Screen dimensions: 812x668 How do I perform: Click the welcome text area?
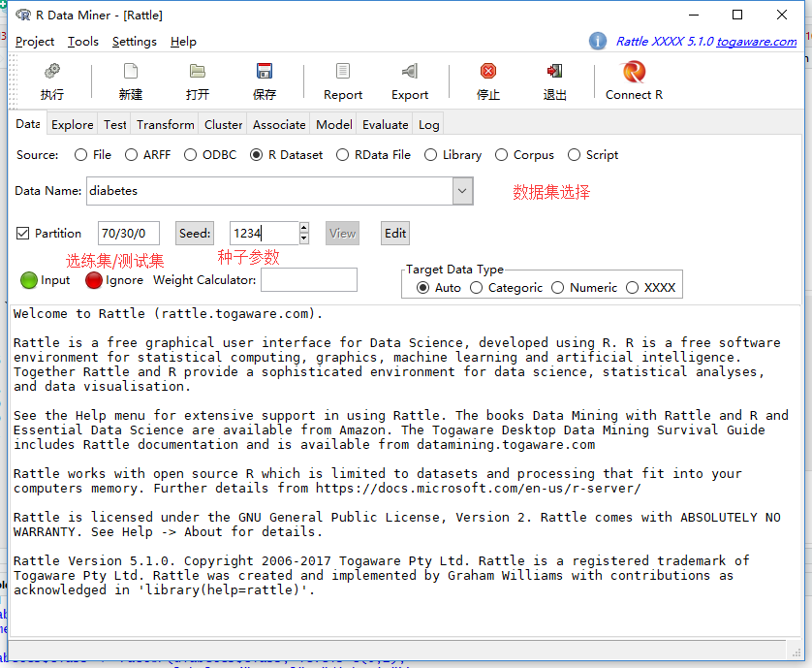[x=405, y=470]
